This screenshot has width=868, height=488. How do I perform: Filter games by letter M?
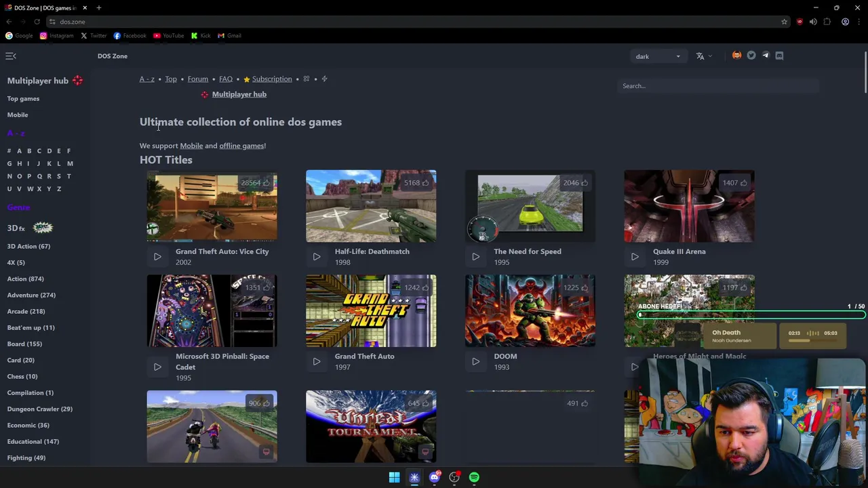pos(69,163)
